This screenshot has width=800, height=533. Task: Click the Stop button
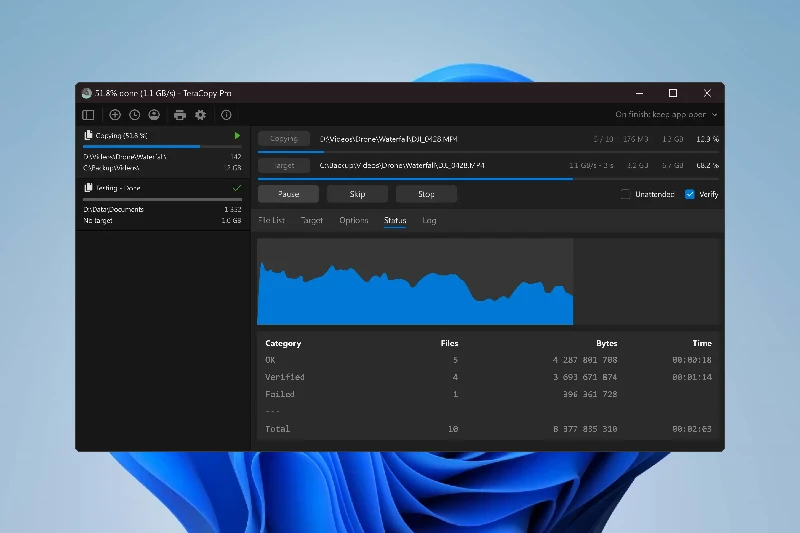426,194
